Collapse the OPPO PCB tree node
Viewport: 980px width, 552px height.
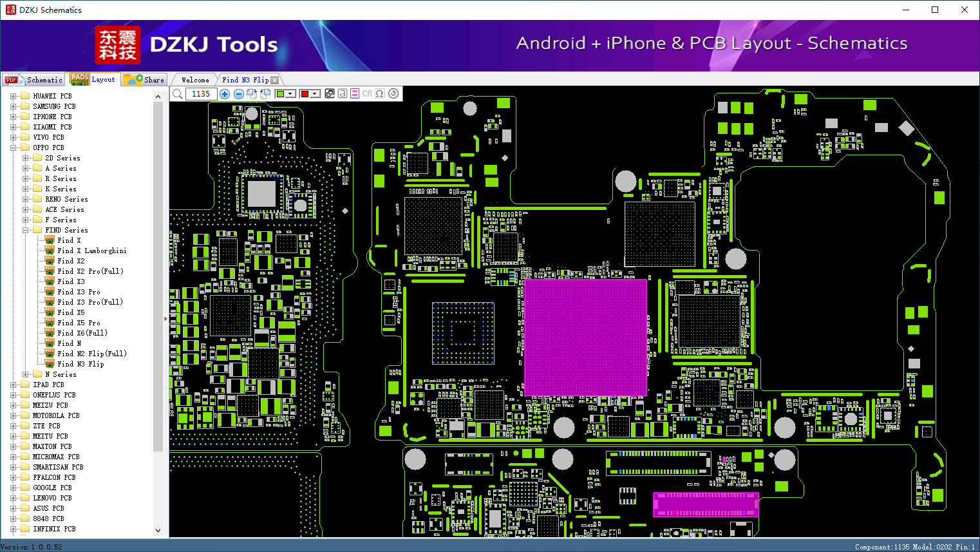[x=13, y=148]
